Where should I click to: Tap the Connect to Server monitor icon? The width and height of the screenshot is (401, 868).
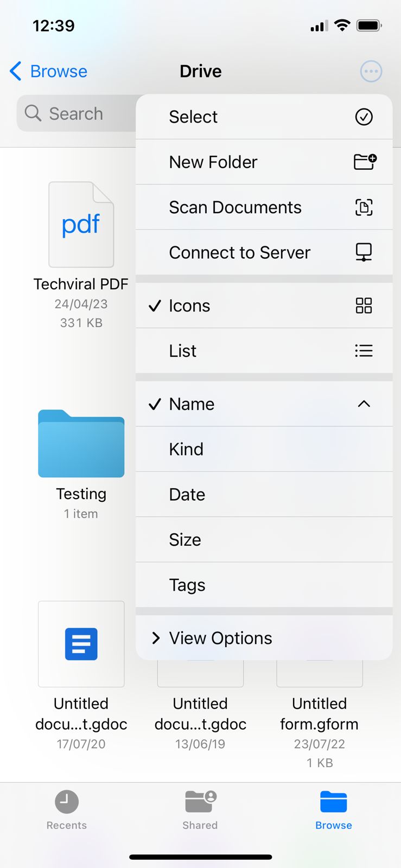click(364, 252)
